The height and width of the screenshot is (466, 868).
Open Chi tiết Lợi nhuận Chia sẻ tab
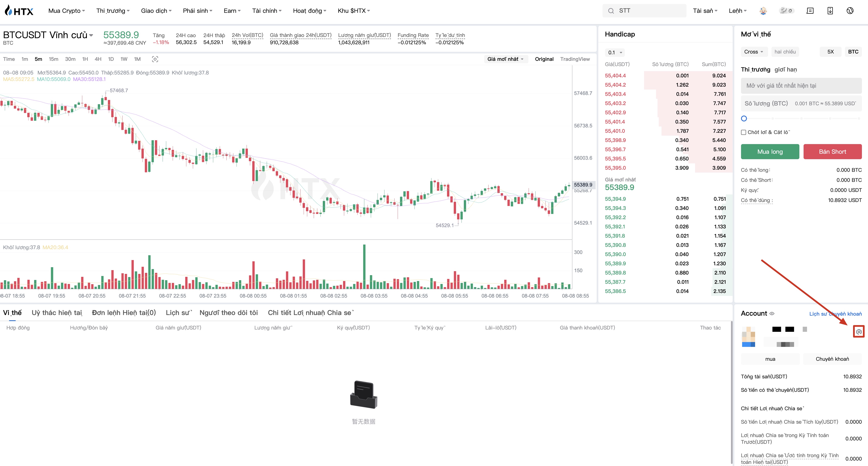click(310, 313)
